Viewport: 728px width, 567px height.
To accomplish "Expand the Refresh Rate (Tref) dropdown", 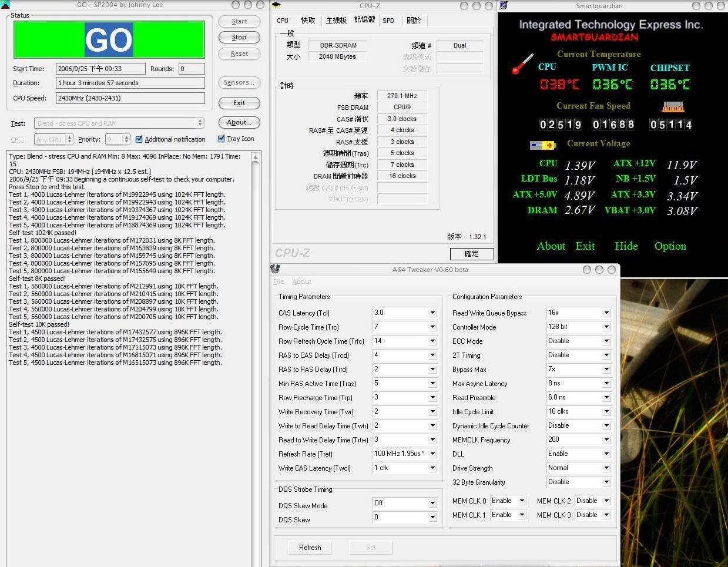I will click(x=432, y=454).
